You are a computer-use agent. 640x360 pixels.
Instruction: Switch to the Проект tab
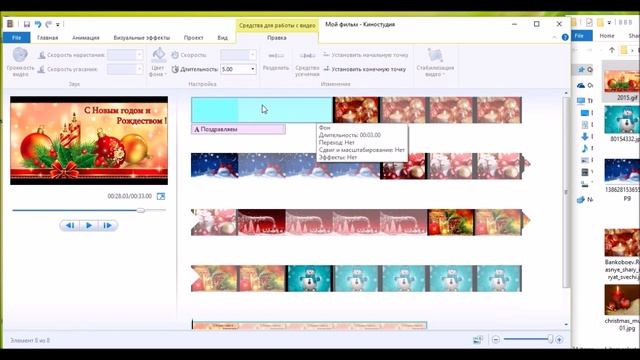point(193,38)
